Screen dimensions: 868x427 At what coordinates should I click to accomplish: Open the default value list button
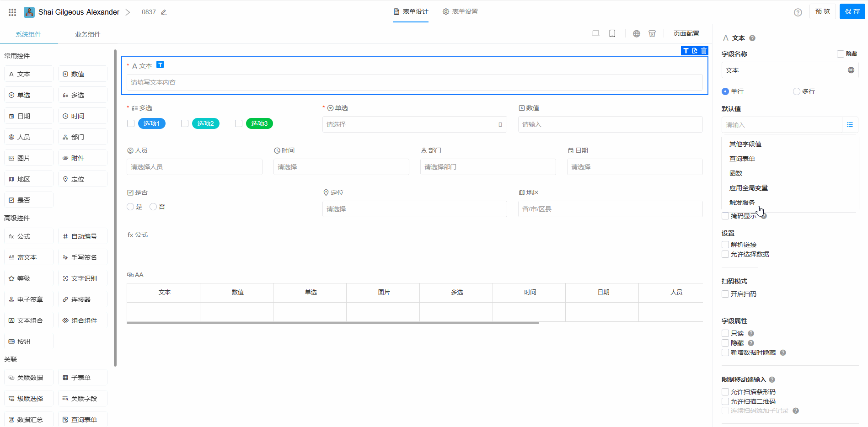coord(850,125)
